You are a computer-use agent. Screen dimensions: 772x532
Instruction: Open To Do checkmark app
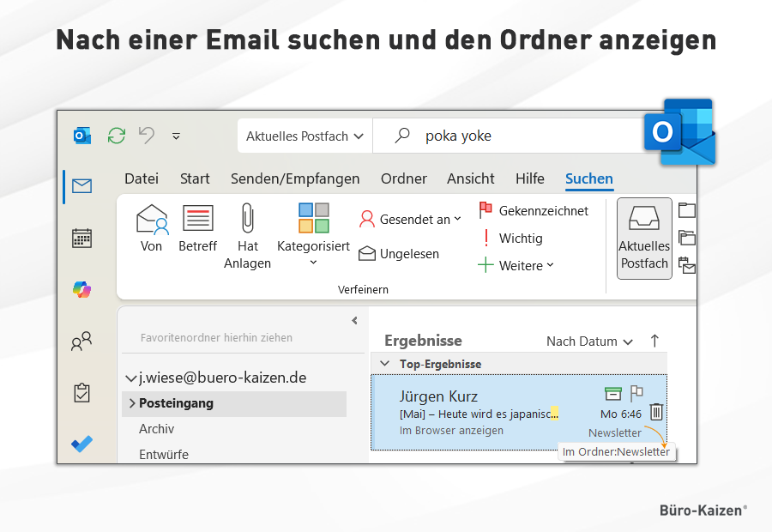coord(81,444)
